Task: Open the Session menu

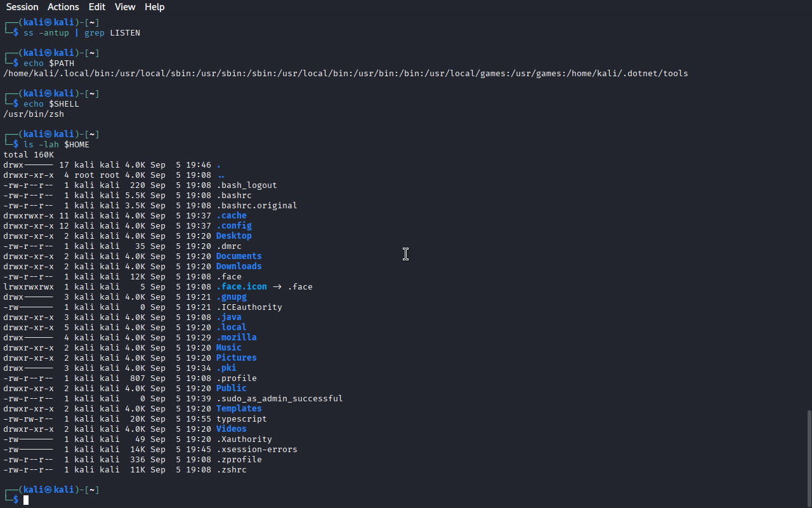Action: pyautogui.click(x=22, y=7)
